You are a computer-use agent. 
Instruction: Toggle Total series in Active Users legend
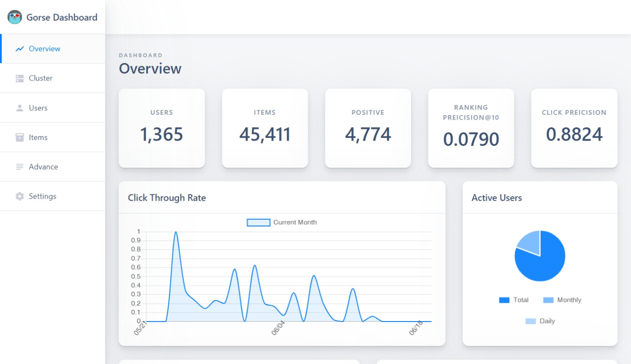(x=514, y=300)
